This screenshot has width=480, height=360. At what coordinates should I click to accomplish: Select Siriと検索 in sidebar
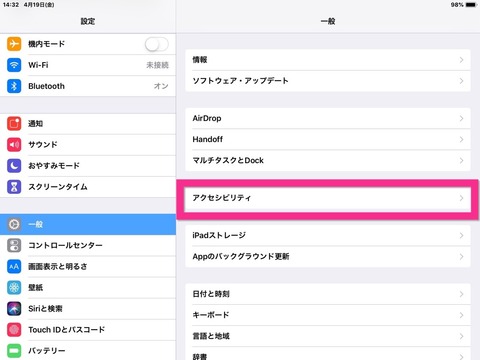88,308
